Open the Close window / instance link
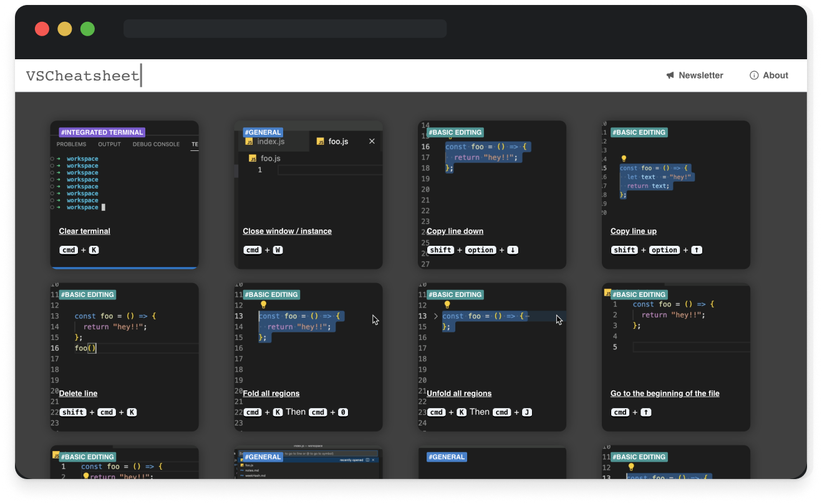The image size is (822, 504). point(288,231)
